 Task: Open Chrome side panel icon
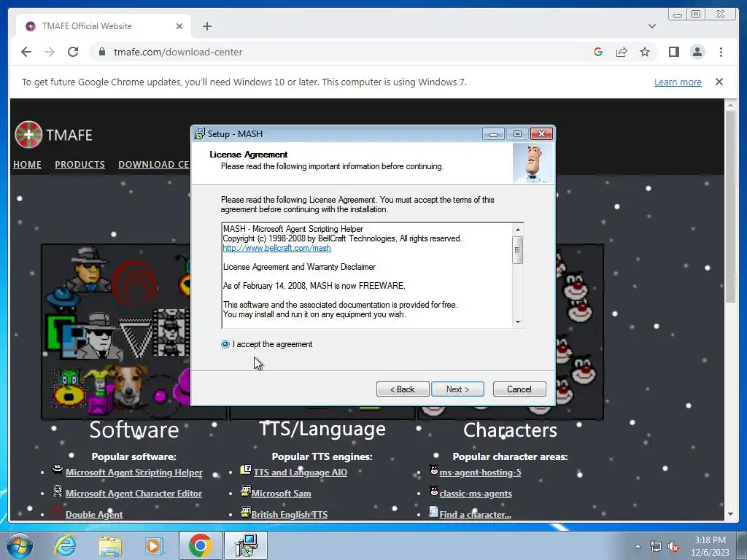(x=673, y=52)
